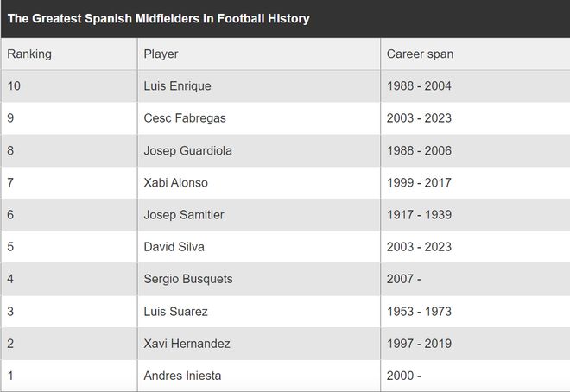Select the David Silva player cell
The image size is (570, 392).
[174, 247]
